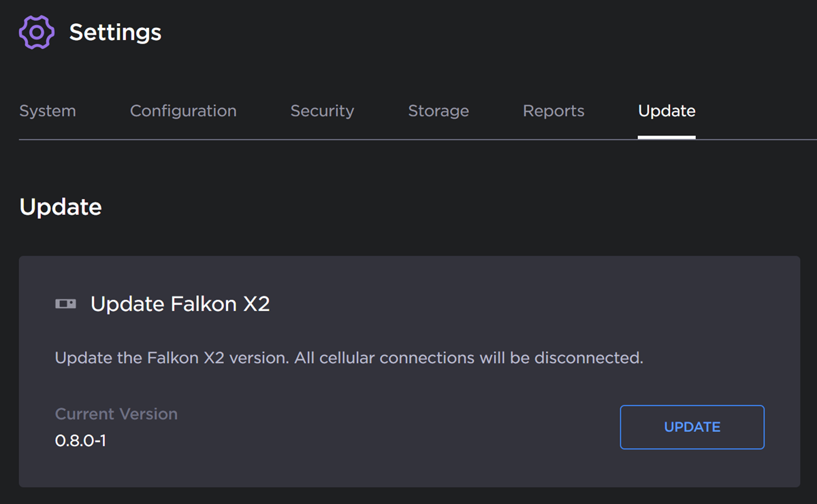Open the Security settings tab
The width and height of the screenshot is (817, 504).
point(322,111)
